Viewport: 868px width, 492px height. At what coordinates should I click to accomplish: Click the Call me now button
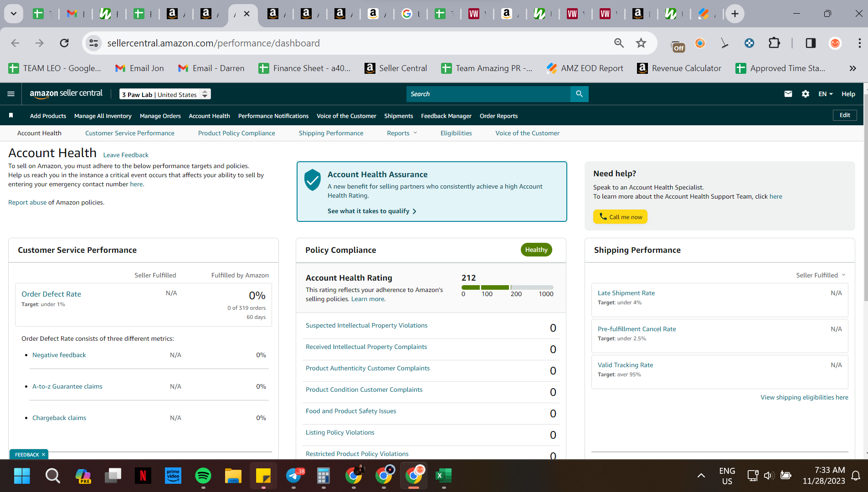click(x=620, y=217)
